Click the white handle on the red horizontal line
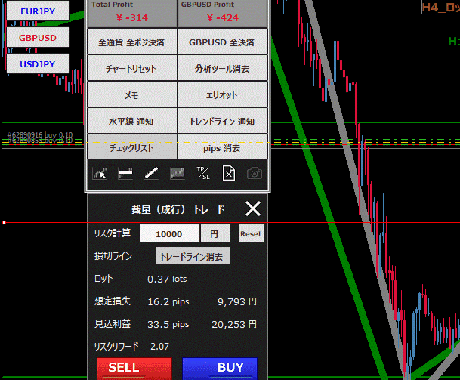 (x=4, y=222)
